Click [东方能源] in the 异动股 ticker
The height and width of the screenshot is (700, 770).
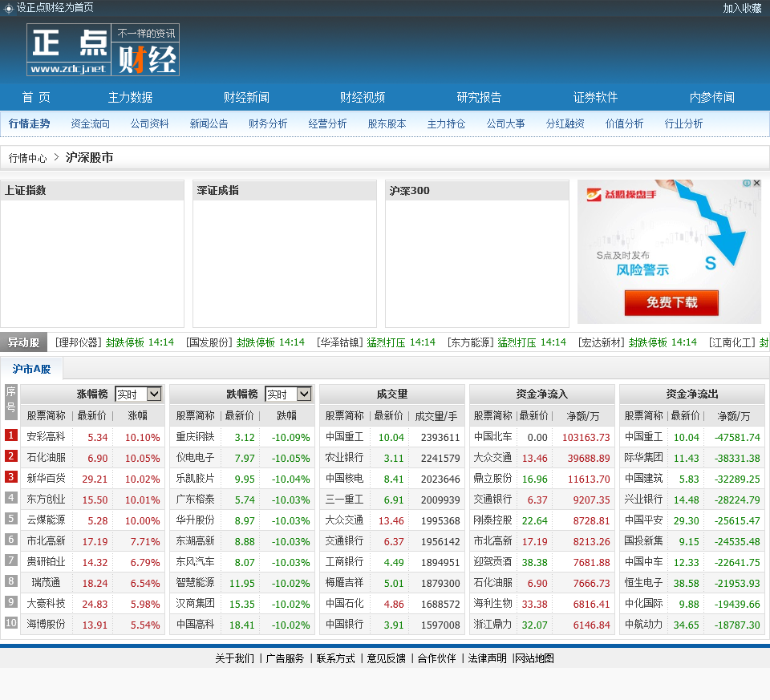coord(471,342)
